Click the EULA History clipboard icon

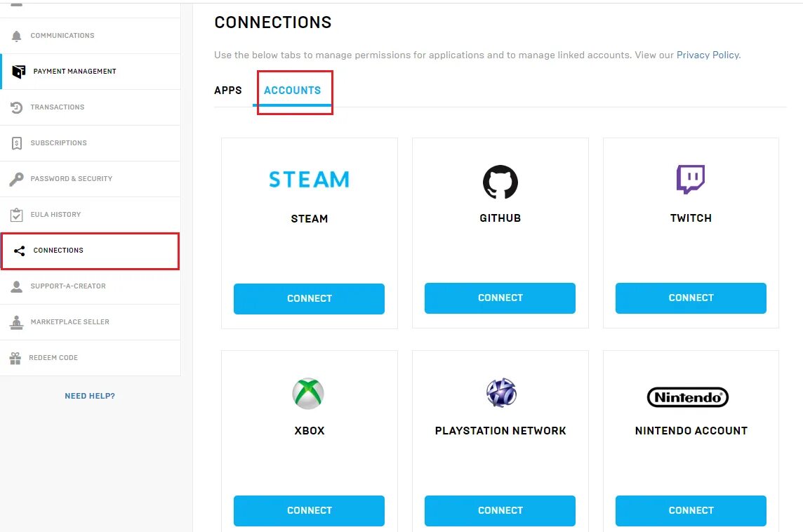(x=16, y=215)
